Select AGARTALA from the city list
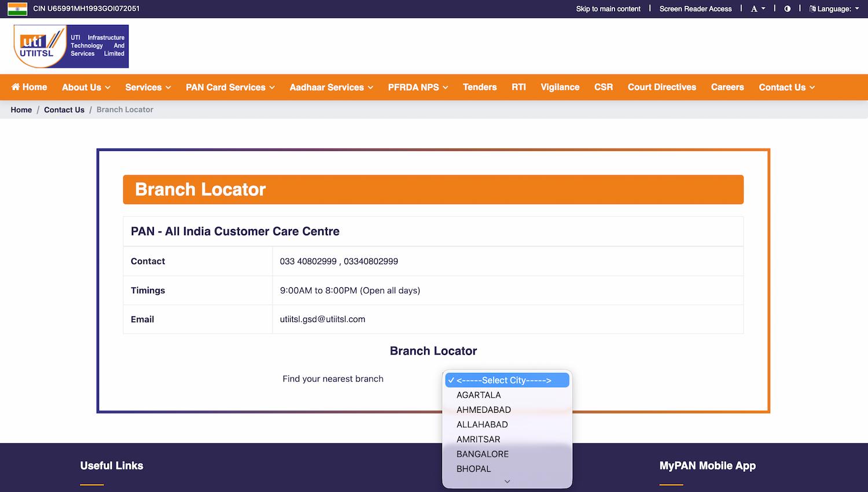Viewport: 868px width, 492px height. [479, 395]
